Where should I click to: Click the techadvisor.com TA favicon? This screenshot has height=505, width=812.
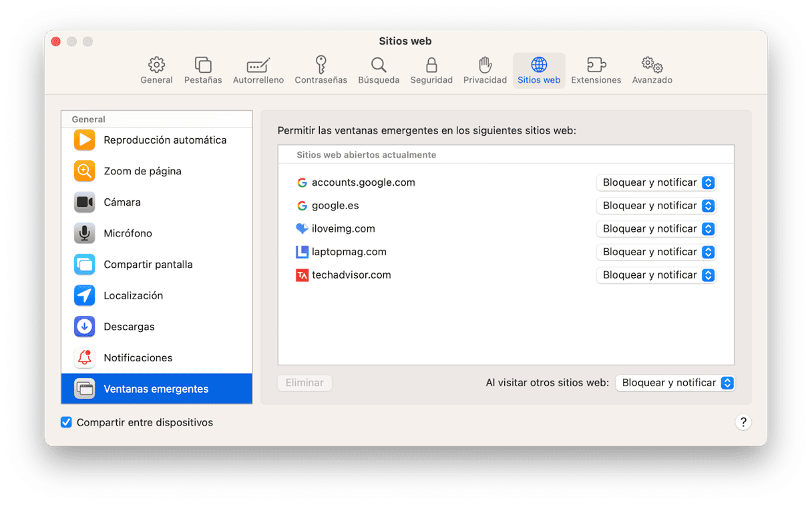point(302,275)
